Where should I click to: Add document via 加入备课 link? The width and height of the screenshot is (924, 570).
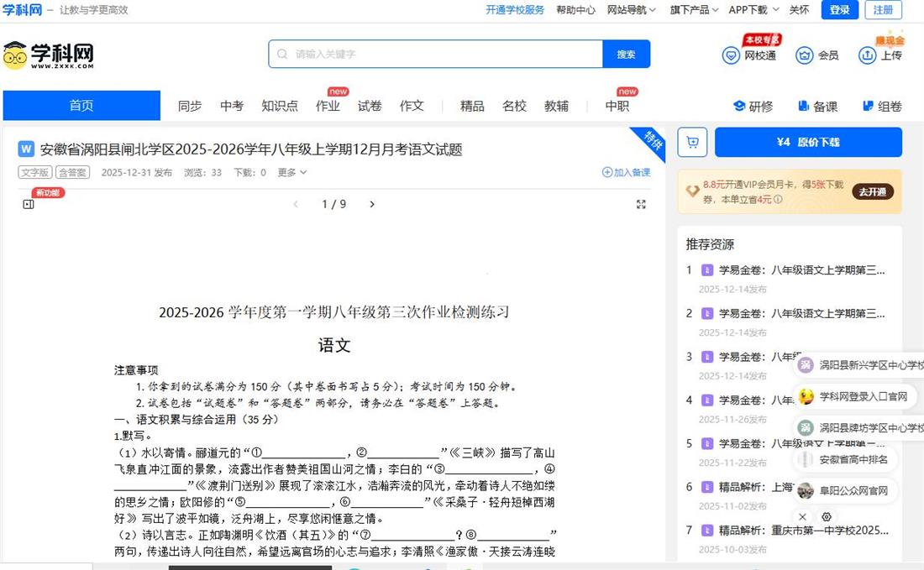[626, 172]
